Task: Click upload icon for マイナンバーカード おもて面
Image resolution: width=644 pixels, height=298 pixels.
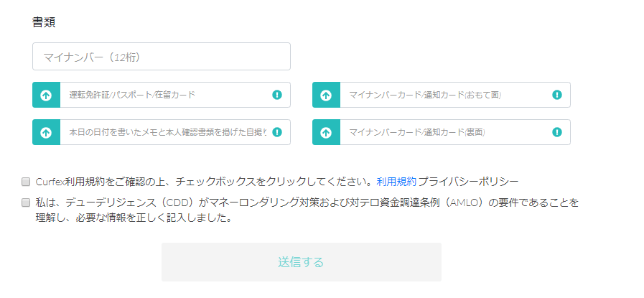Action: click(326, 95)
